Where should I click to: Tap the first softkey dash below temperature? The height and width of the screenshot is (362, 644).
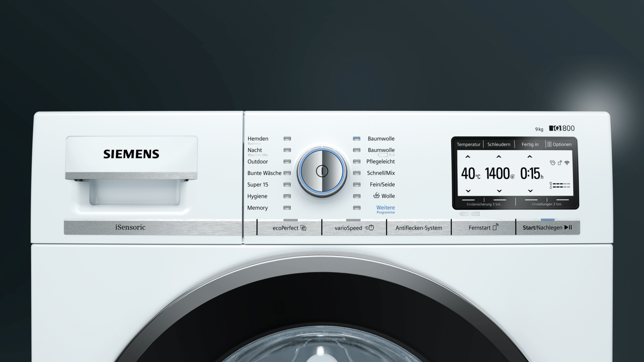[468, 200]
